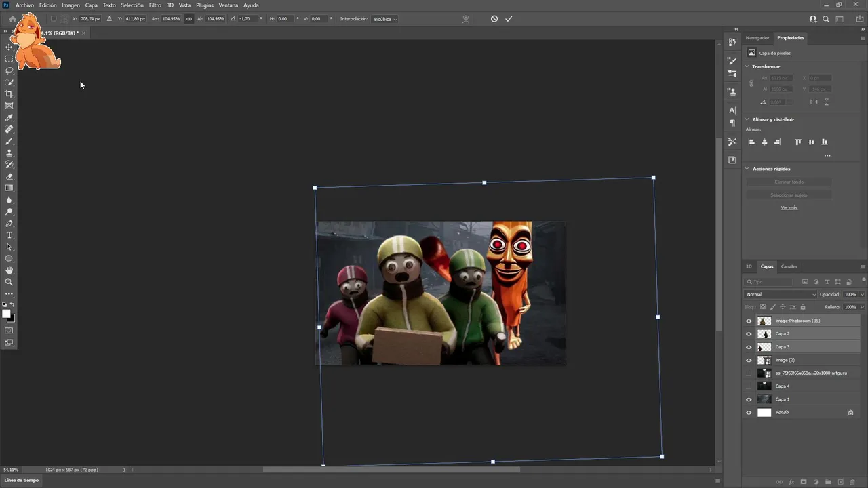Show the Capa 4 layer
This screenshot has height=488, width=868.
point(749,386)
